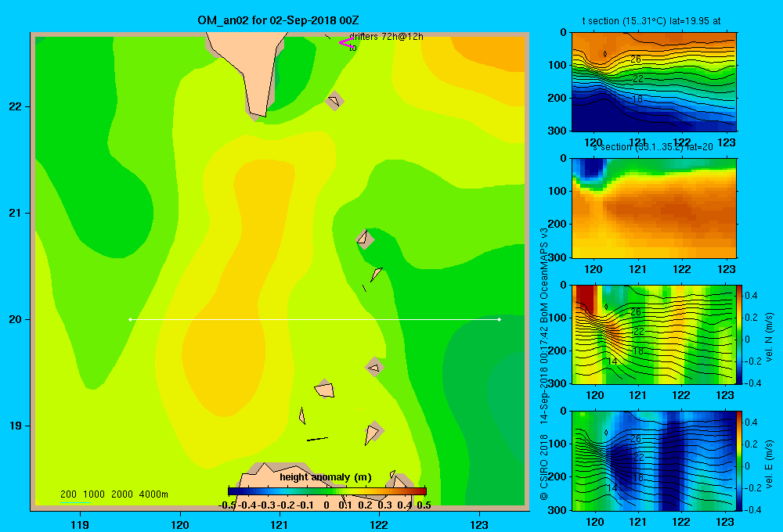
Task: Click the 'height anomaly (m)' legend label
Action: pos(326,477)
